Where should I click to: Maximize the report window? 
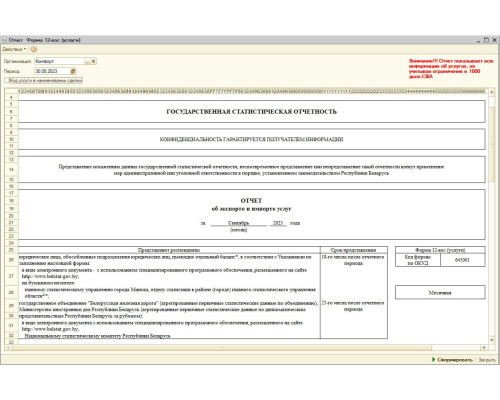pyautogui.click(x=486, y=40)
